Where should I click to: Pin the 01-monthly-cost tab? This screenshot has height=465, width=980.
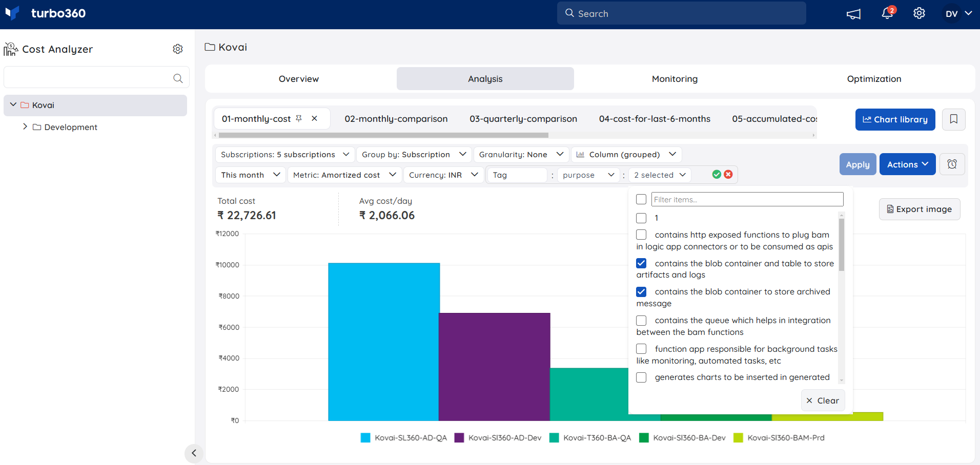coord(299,118)
